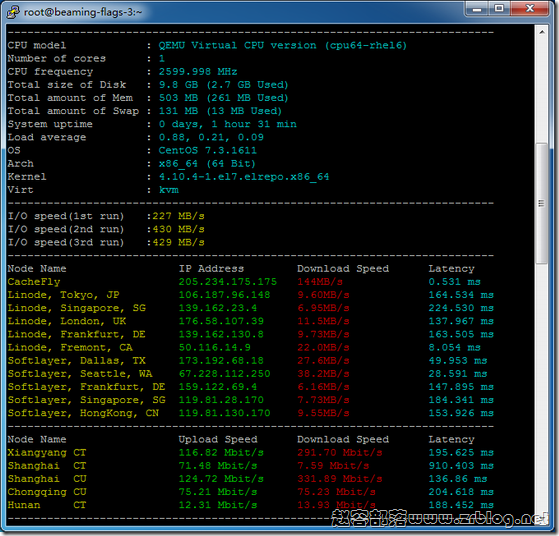This screenshot has width=559, height=536.
Task: Click the PuTTY icon in title bar
Action: pos(13,12)
